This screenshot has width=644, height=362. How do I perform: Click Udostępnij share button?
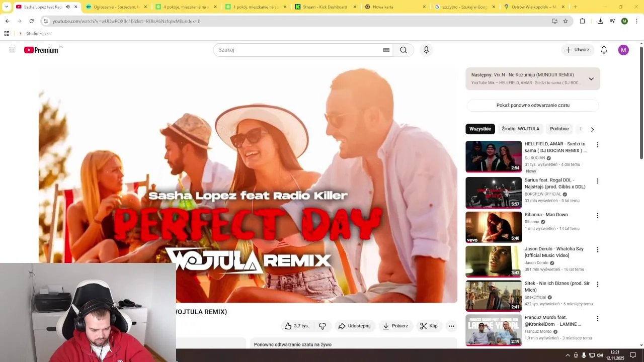[x=354, y=326]
